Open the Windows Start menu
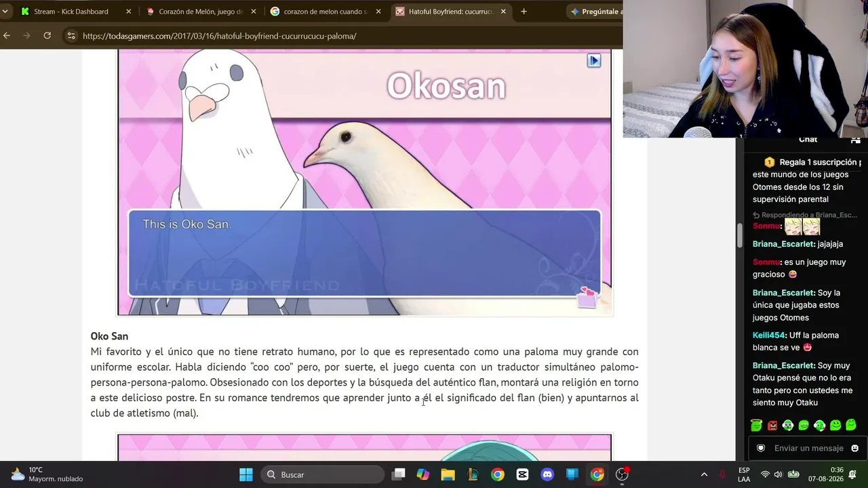 pyautogui.click(x=246, y=474)
